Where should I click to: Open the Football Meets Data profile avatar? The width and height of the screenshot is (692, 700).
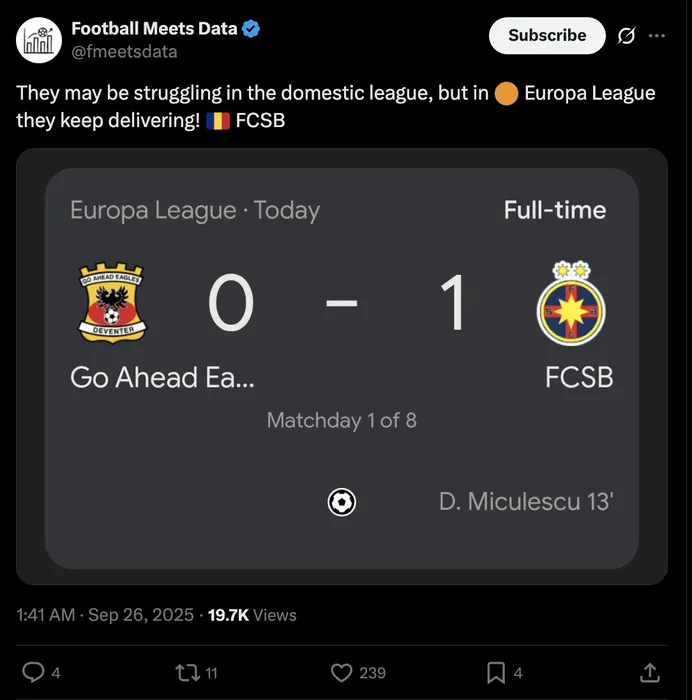click(39, 39)
